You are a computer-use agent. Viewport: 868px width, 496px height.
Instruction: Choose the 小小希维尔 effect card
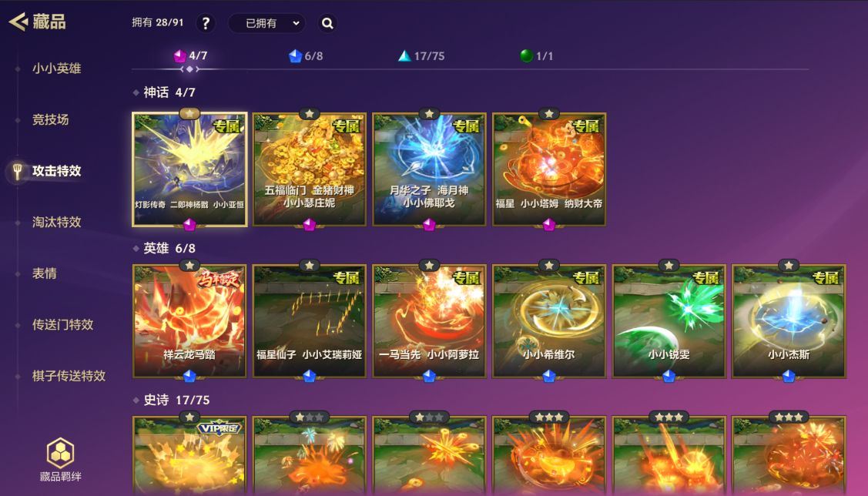click(549, 321)
